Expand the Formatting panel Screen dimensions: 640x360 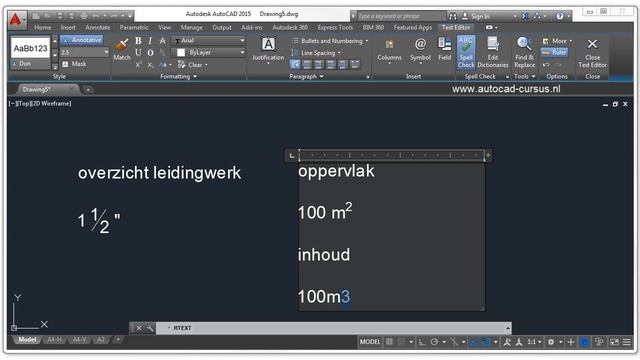click(x=178, y=76)
